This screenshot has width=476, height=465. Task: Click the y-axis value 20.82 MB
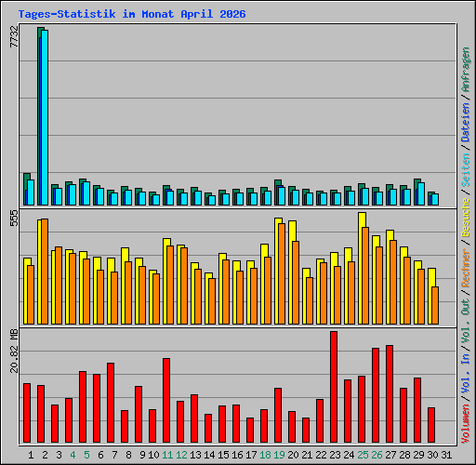[14, 352]
